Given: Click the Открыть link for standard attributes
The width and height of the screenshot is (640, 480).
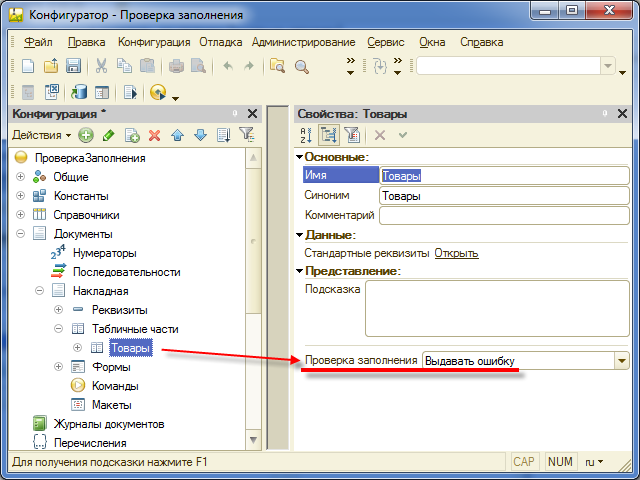Looking at the screenshot, I should (456, 253).
